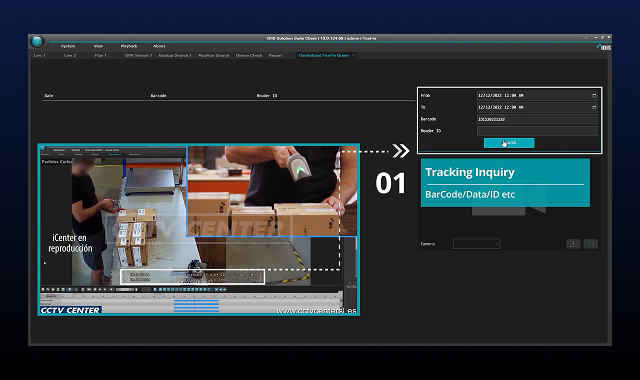Open the System menu
640x380 pixels.
(x=68, y=46)
